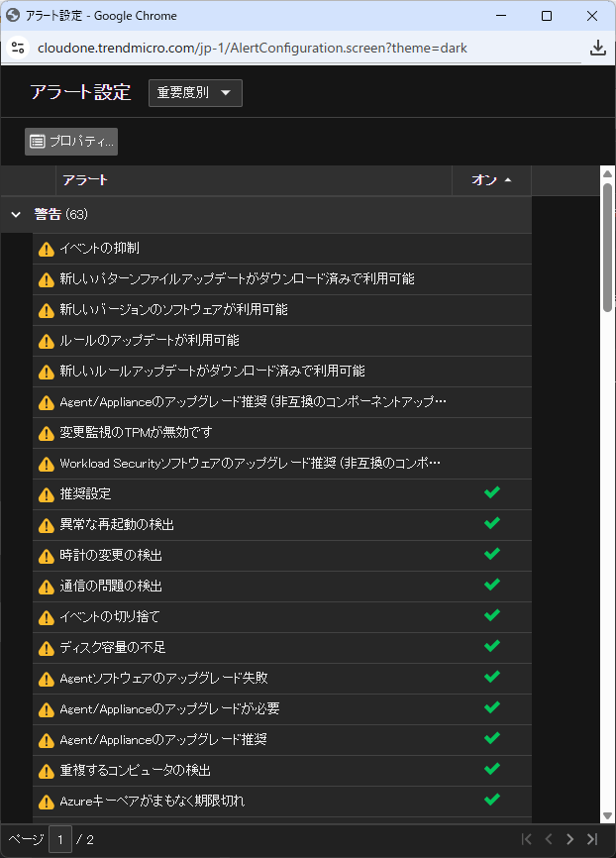The height and width of the screenshot is (858, 616).
Task: Click warning icon beside 新しいバージョンのソフトウェアが利用可能
Action: 47,311
